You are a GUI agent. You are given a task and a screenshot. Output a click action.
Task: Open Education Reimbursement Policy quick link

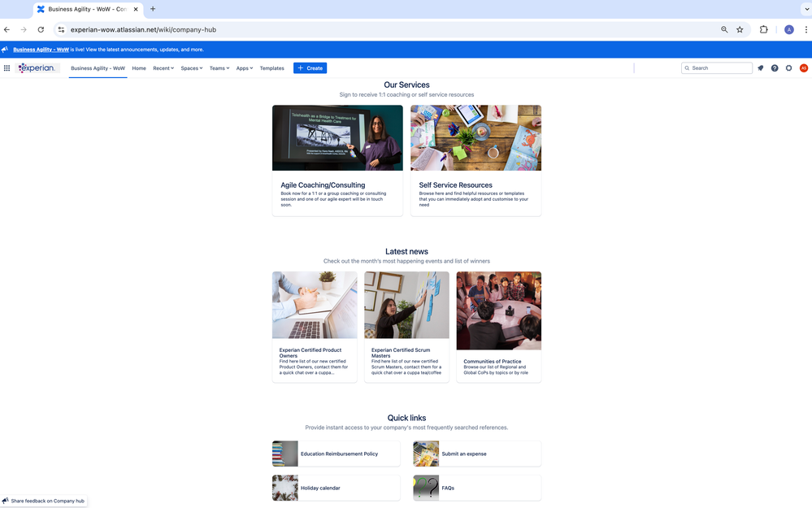click(x=336, y=454)
